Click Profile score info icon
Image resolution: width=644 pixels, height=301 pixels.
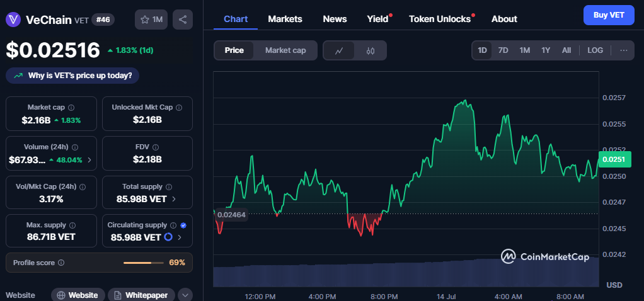(x=60, y=263)
